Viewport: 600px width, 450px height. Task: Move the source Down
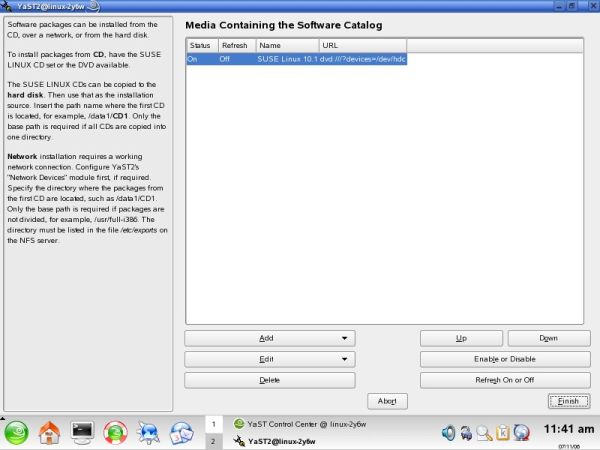point(549,338)
